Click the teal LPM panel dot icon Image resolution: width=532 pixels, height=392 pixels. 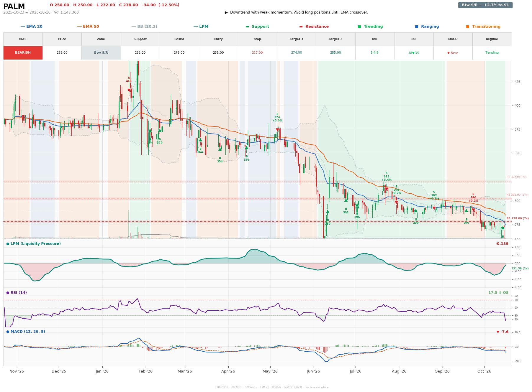click(8, 244)
